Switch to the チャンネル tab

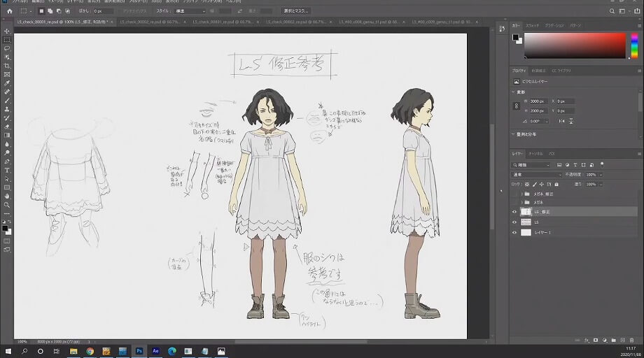[535, 154]
